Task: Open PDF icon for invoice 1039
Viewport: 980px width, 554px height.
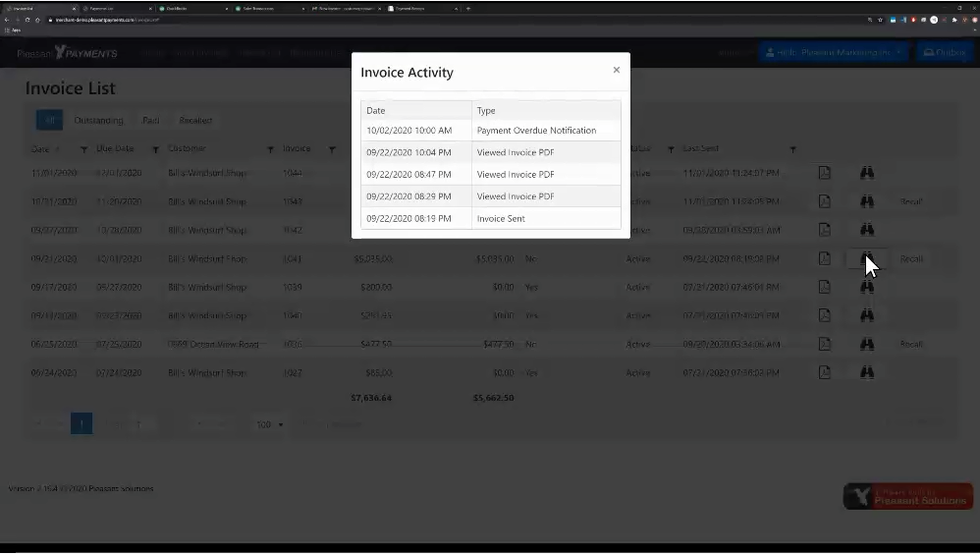Action: 825,288
